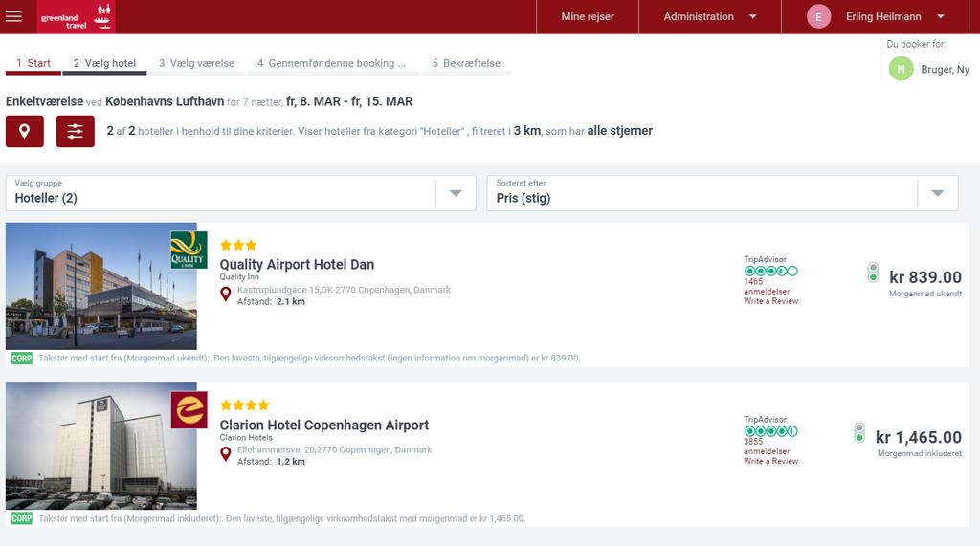Click CORP badge under Quality Airport Hotel

[22, 359]
